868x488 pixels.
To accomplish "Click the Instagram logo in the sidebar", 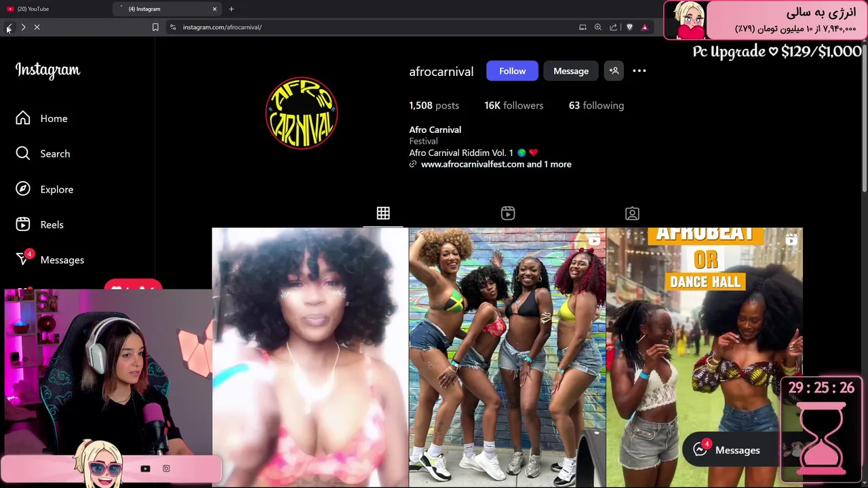I will click(47, 70).
